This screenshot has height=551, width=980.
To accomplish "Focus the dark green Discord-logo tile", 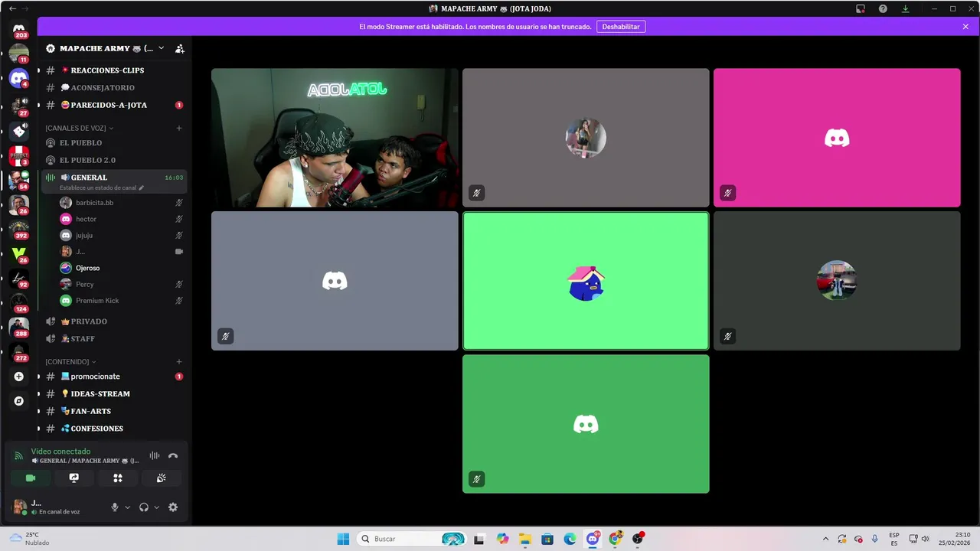I will 586,424.
